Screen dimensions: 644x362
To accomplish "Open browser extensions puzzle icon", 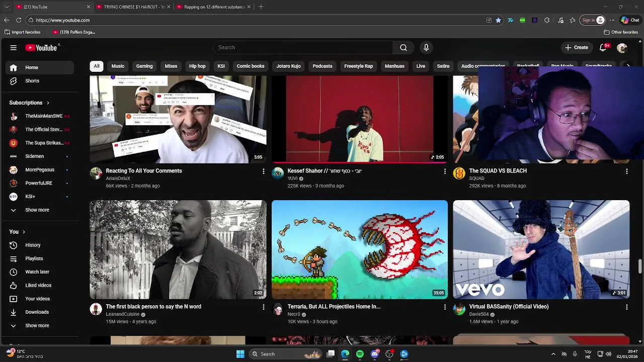I will (547, 20).
